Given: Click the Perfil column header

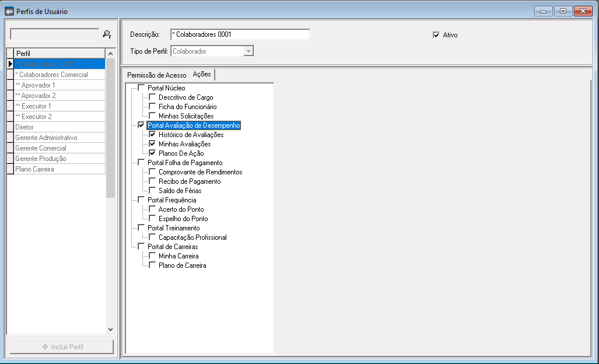Looking at the screenshot, I should pyautogui.click(x=58, y=53).
